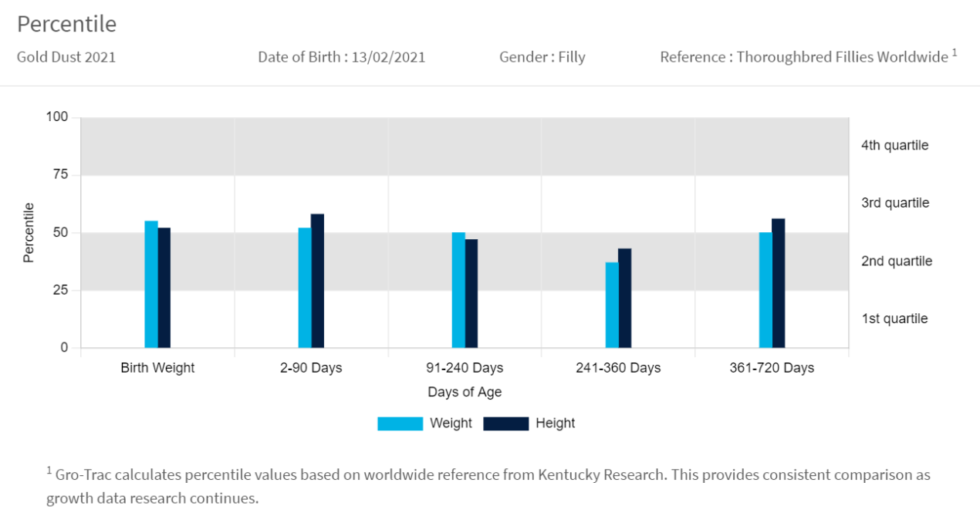
Task: Click the 2-90 Days height bar
Action: (318, 282)
